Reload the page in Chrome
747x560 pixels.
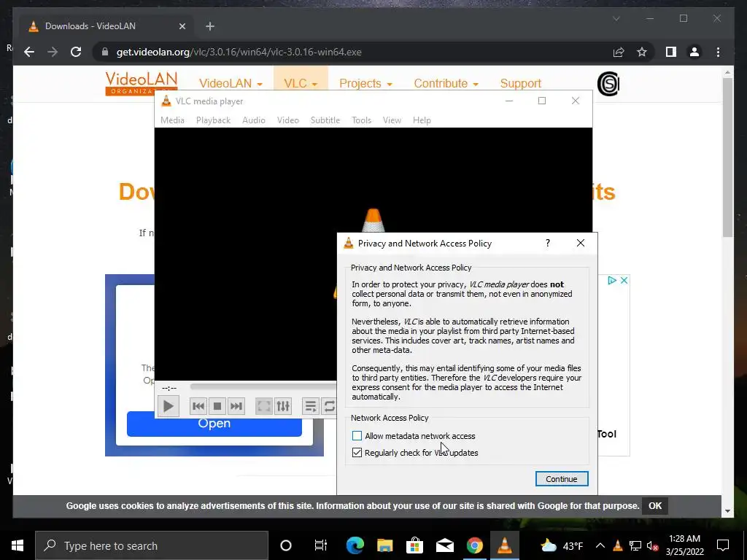(x=76, y=52)
